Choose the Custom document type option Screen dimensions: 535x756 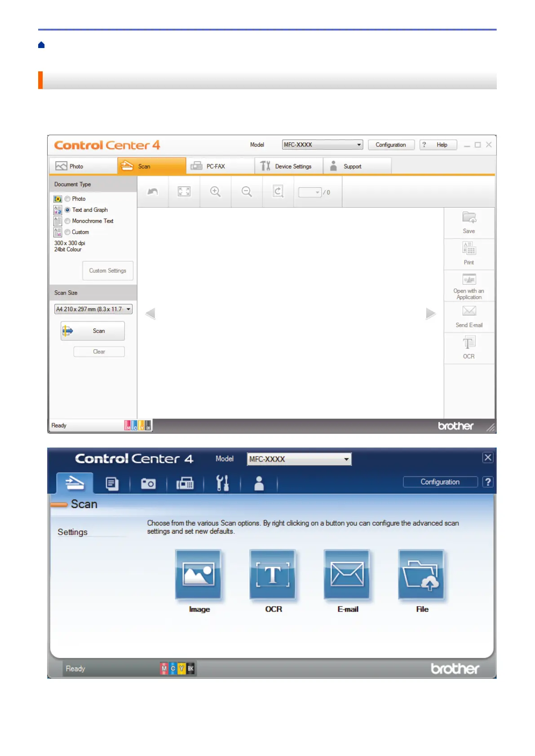[67, 232]
